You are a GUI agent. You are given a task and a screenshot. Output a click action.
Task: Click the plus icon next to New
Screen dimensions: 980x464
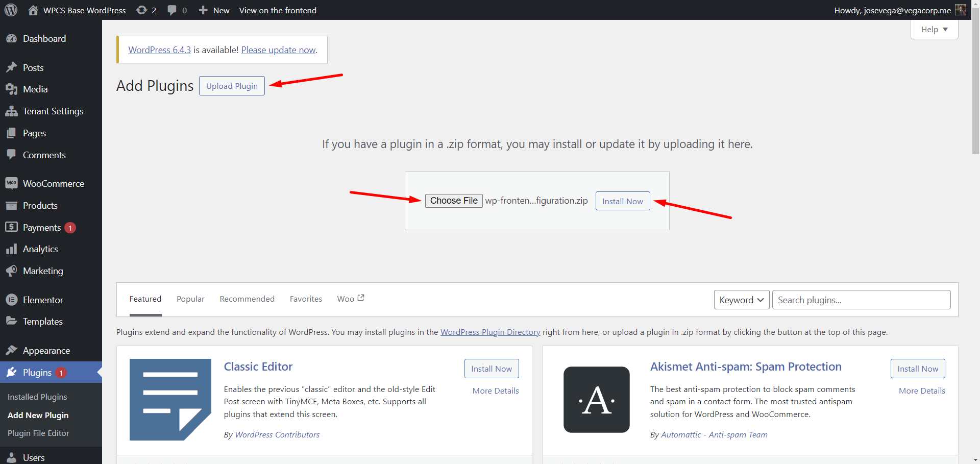click(x=203, y=10)
